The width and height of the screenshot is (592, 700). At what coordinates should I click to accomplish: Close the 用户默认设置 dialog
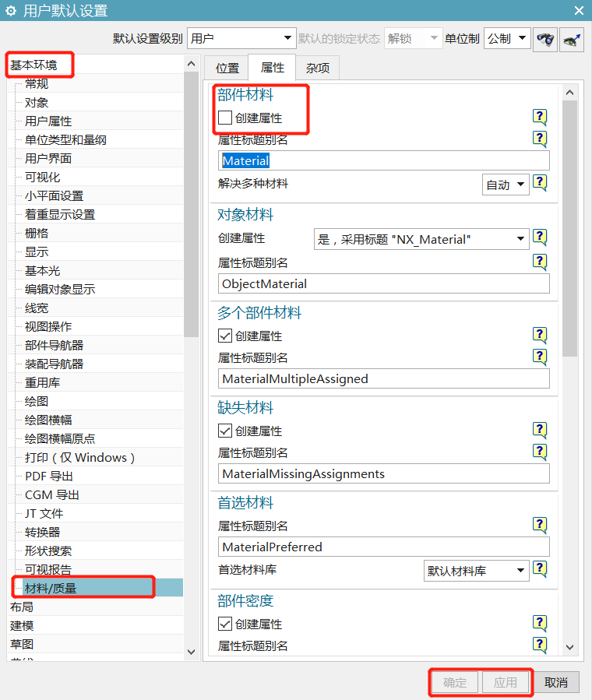pyautogui.click(x=579, y=10)
